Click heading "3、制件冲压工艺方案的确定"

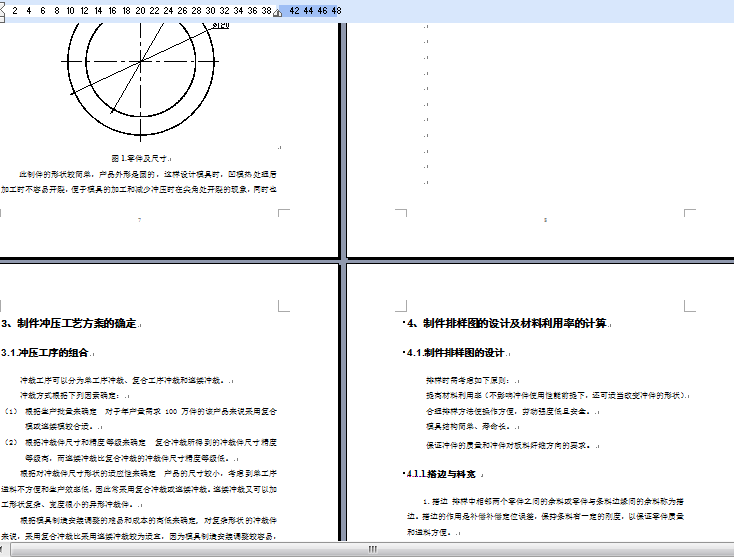[68, 323]
